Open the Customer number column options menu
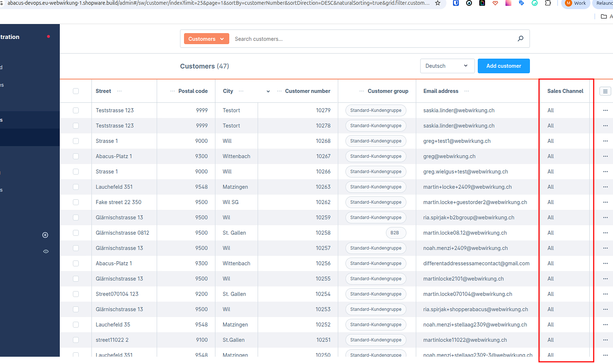This screenshot has height=364, width=613. [x=279, y=91]
